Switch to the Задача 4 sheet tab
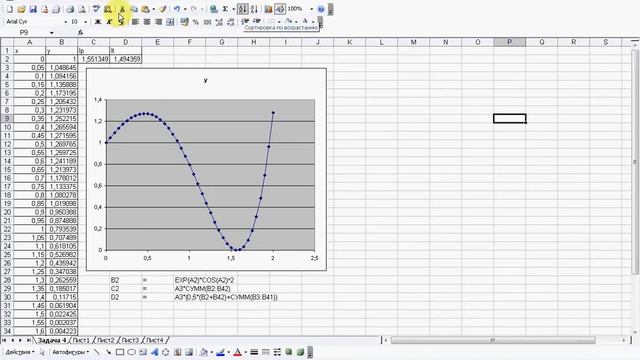 (x=52, y=340)
